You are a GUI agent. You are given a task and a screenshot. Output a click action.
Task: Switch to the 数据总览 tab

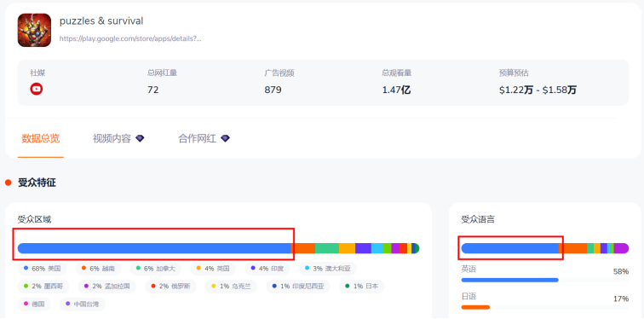(x=41, y=138)
